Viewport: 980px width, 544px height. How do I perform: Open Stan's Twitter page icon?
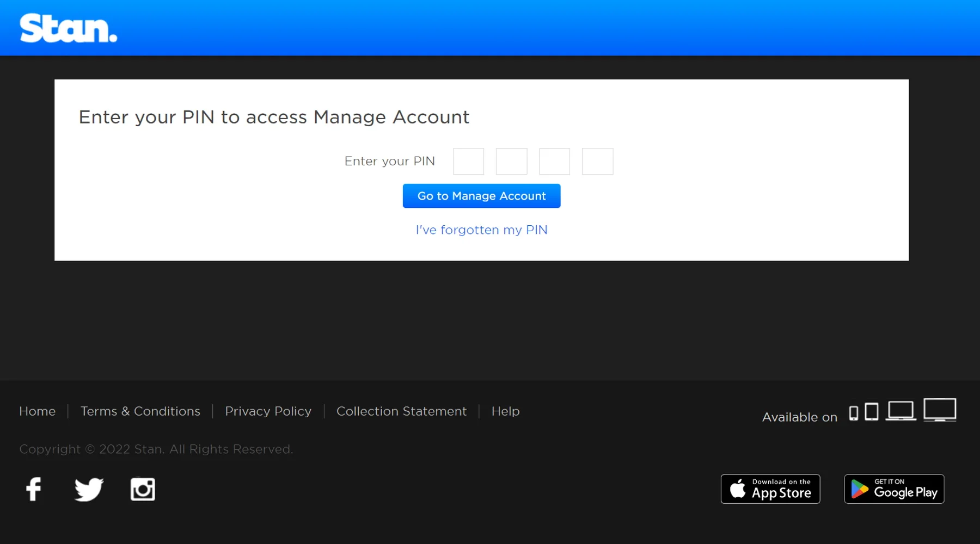click(89, 489)
